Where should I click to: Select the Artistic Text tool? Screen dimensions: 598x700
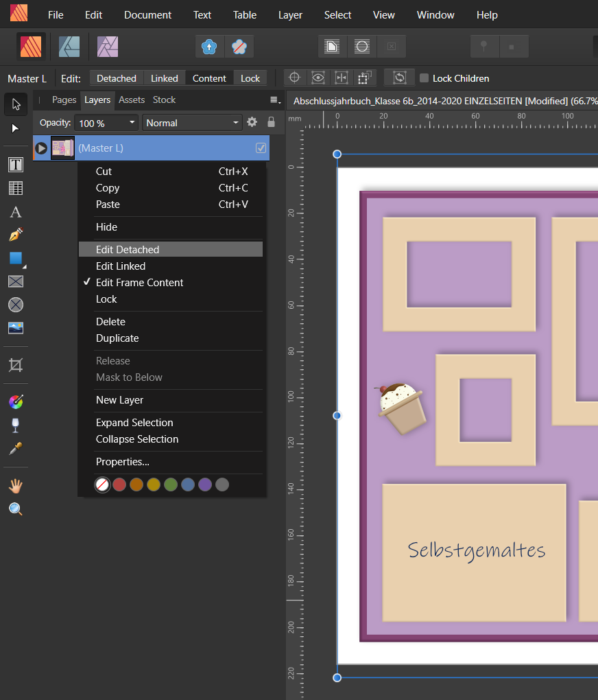tap(15, 212)
